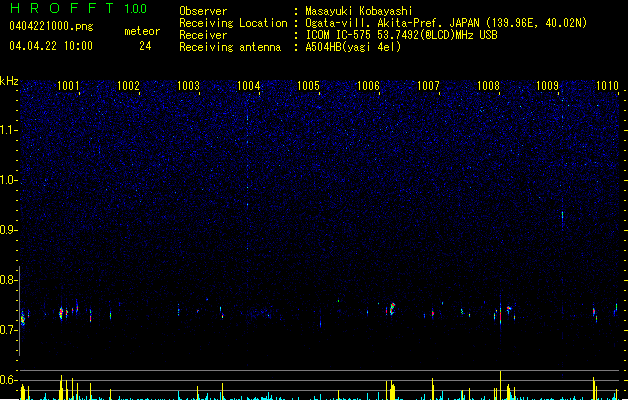Click the 1001 time axis marker
Viewport: 629px width, 400px height.
[68, 86]
